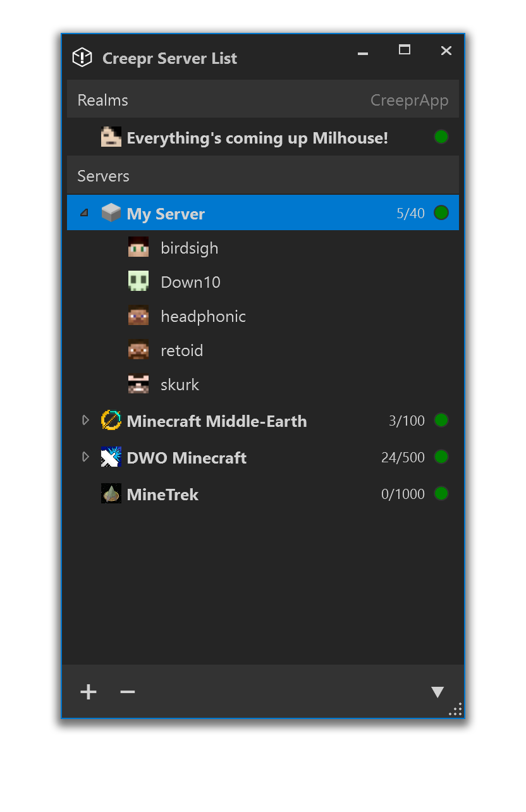The image size is (526, 812).
Task: Click the My Server stone block icon
Action: 111,213
